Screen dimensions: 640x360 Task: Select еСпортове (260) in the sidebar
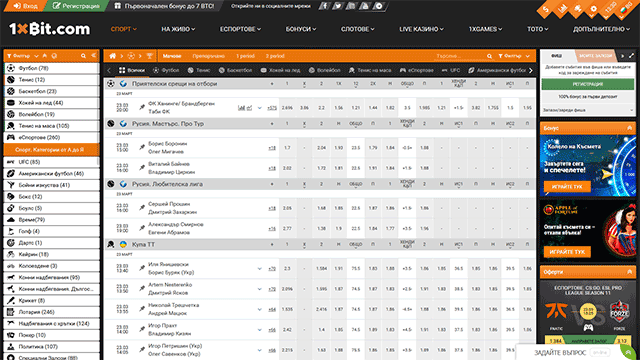tap(51, 138)
